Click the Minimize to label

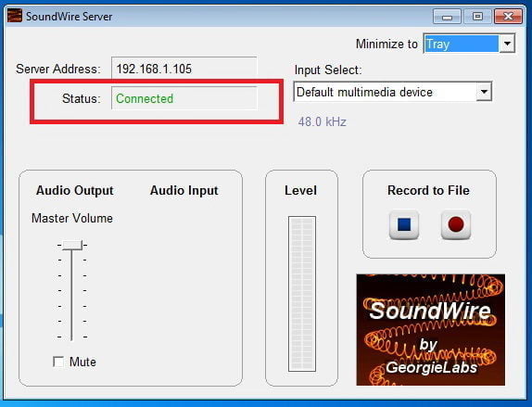click(x=386, y=44)
